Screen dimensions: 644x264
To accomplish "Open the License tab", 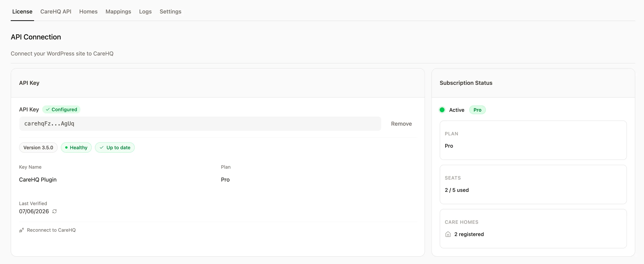I will pos(22,11).
